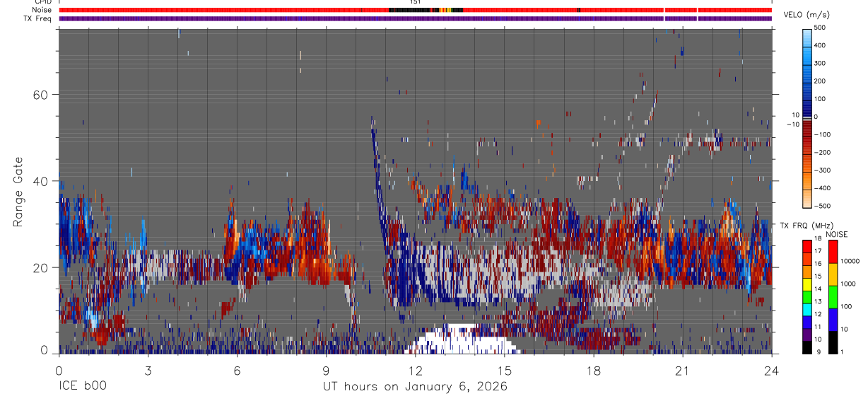Click the range gate tick label 40

point(42,181)
